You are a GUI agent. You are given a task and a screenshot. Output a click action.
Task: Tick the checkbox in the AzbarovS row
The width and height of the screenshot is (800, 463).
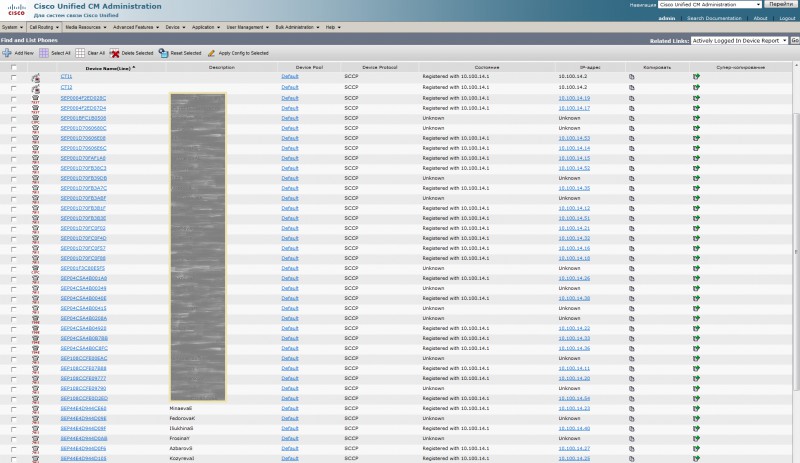[14, 450]
